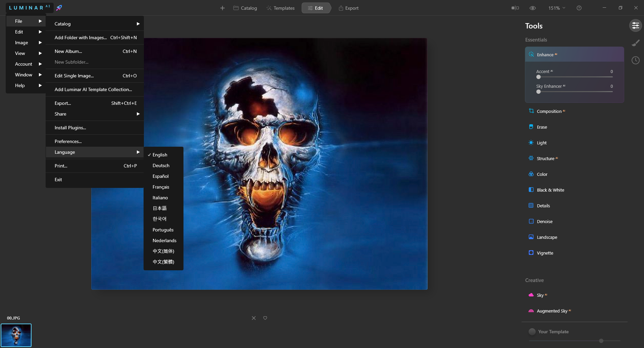Open the history clock icon
This screenshot has height=348, width=644.
point(636,60)
